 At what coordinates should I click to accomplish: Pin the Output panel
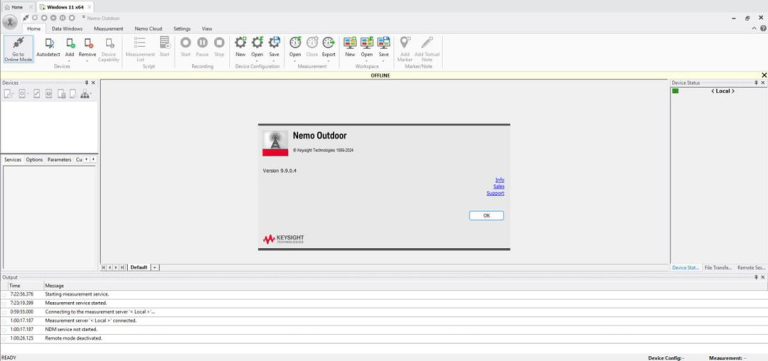tap(756, 277)
